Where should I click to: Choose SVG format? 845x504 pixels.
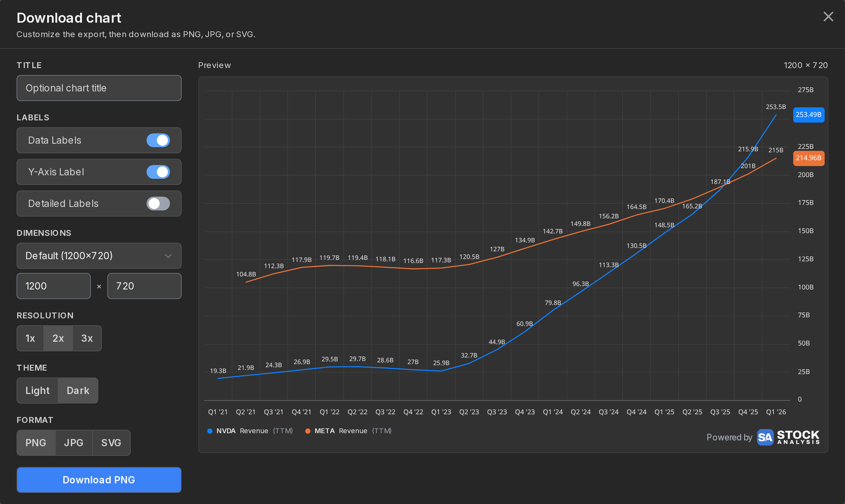111,443
